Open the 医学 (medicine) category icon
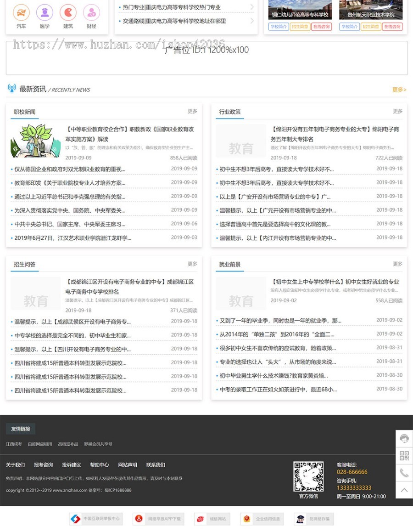 click(45, 12)
